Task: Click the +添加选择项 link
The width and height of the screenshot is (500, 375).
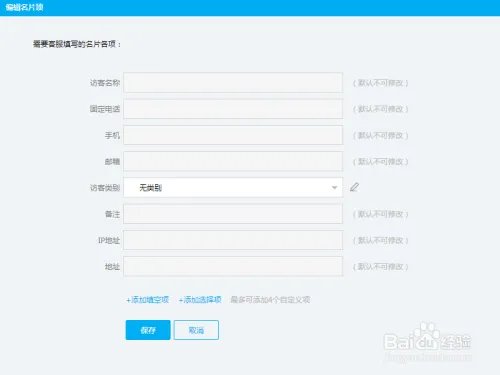Action: point(200,300)
